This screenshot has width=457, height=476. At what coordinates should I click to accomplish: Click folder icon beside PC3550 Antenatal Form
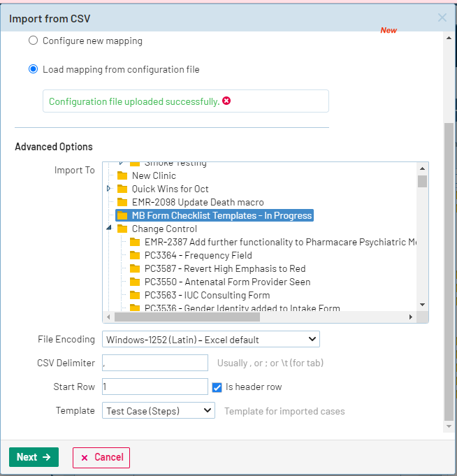tap(135, 282)
